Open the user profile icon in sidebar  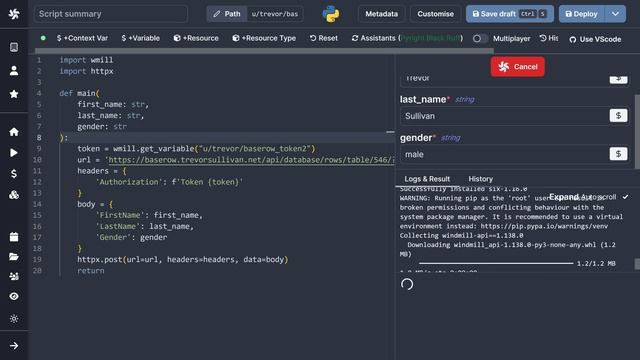click(14, 71)
